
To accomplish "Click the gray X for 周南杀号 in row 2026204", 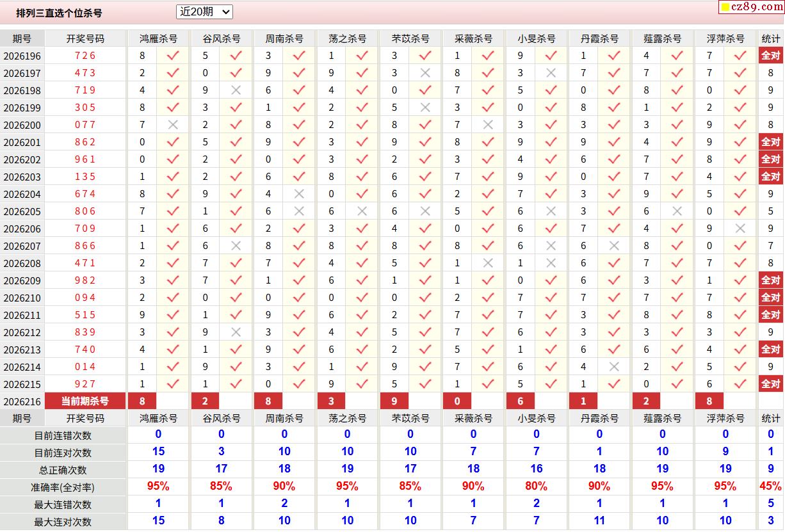I will (299, 194).
